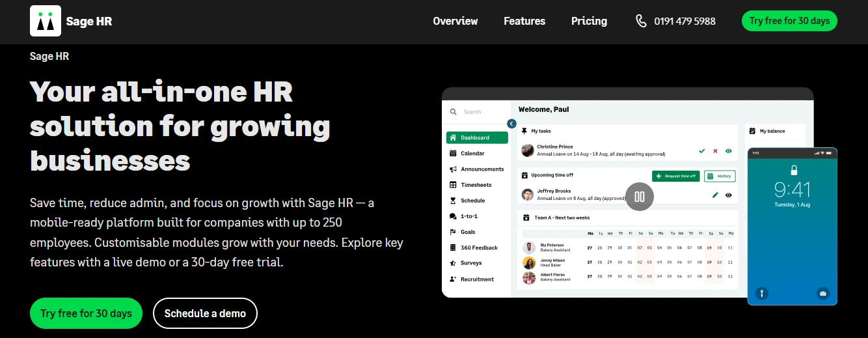Click the Schedule a demo button
This screenshot has width=868, height=338.
[205, 313]
